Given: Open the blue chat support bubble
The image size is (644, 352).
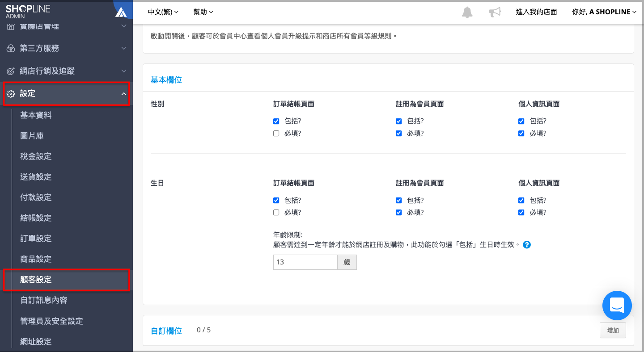Looking at the screenshot, I should pyautogui.click(x=617, y=306).
